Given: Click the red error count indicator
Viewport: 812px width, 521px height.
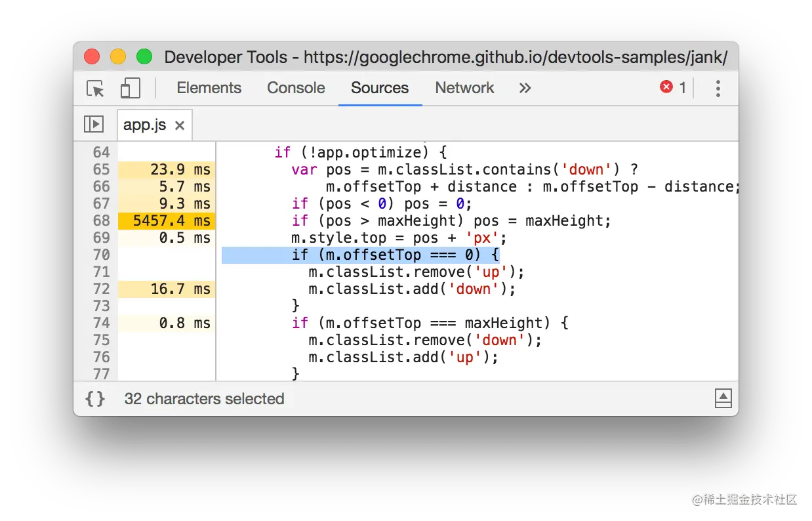Looking at the screenshot, I should pos(673,87).
